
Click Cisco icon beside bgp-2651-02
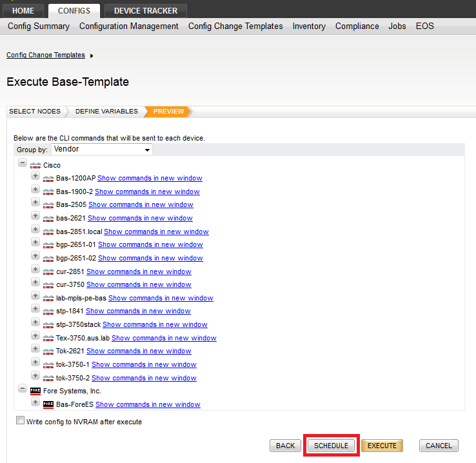click(x=48, y=259)
